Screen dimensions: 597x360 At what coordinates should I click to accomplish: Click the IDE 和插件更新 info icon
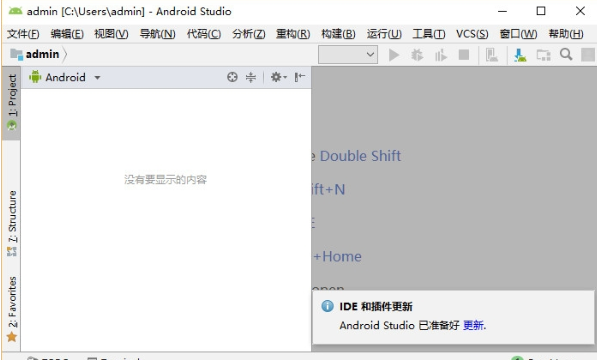click(327, 306)
